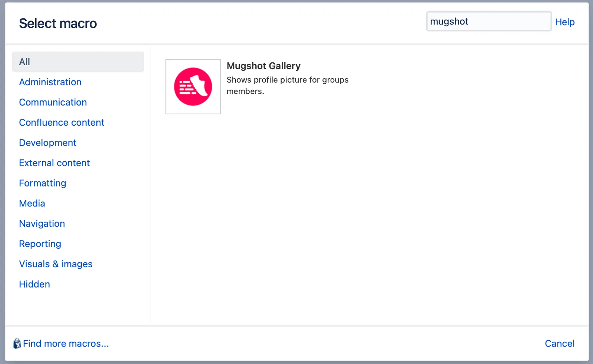Click the Shows profile picture description text

288,86
